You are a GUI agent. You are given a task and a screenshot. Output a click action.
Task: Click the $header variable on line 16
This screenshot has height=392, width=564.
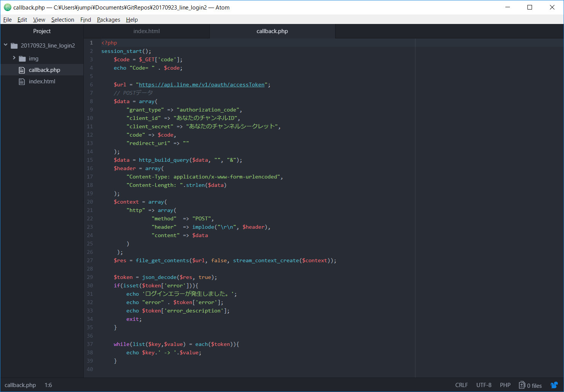point(125,168)
